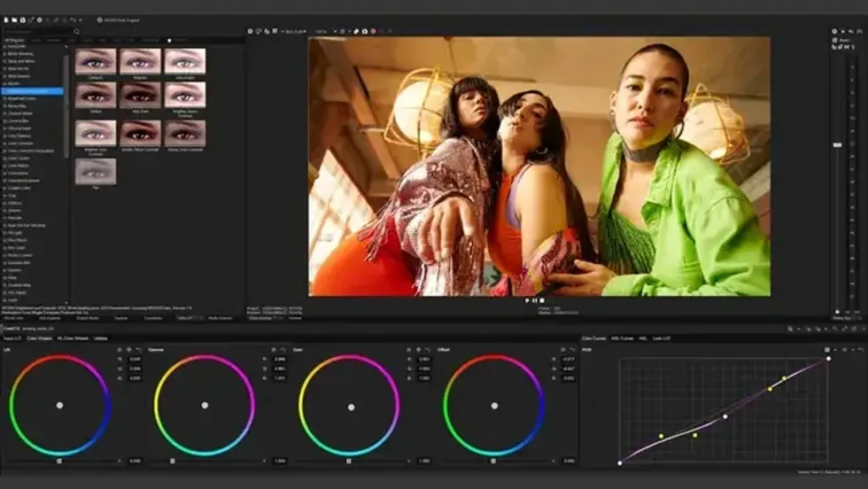The height and width of the screenshot is (489, 868).
Task: Play the video preview
Action: 527,300
